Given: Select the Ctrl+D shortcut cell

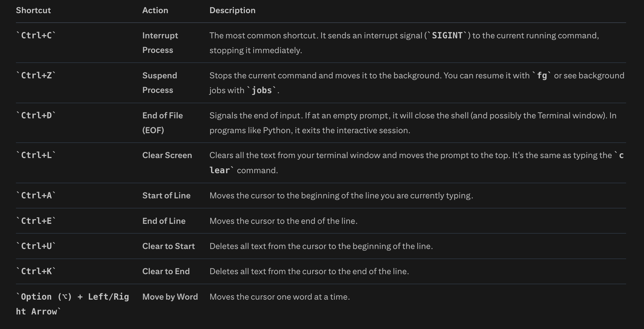Looking at the screenshot, I should pos(36,115).
